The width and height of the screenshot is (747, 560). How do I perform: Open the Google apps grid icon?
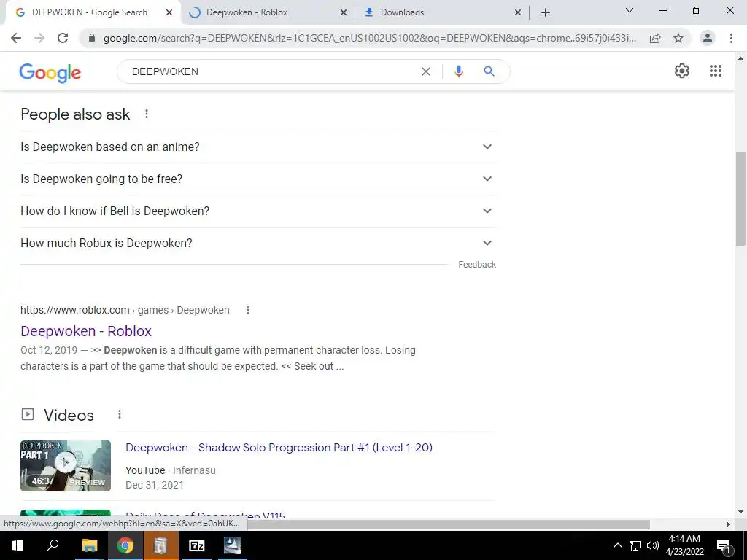coord(716,71)
